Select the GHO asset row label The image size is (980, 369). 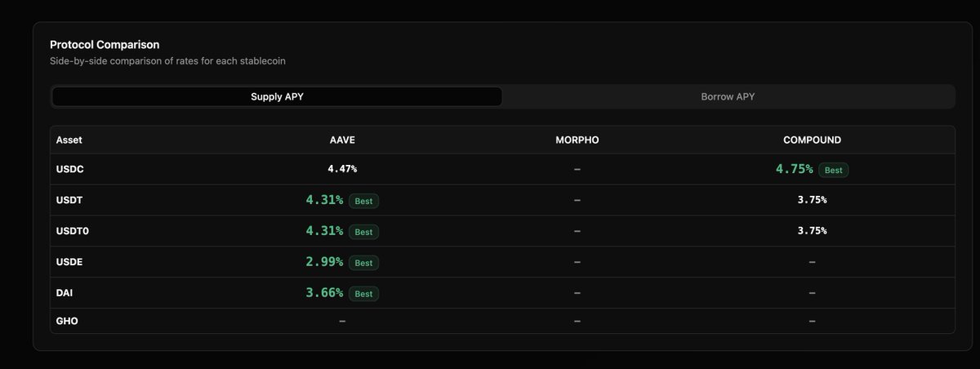coord(67,322)
